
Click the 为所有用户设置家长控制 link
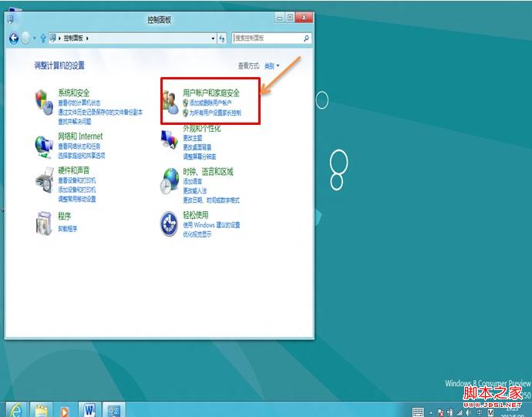coord(215,113)
